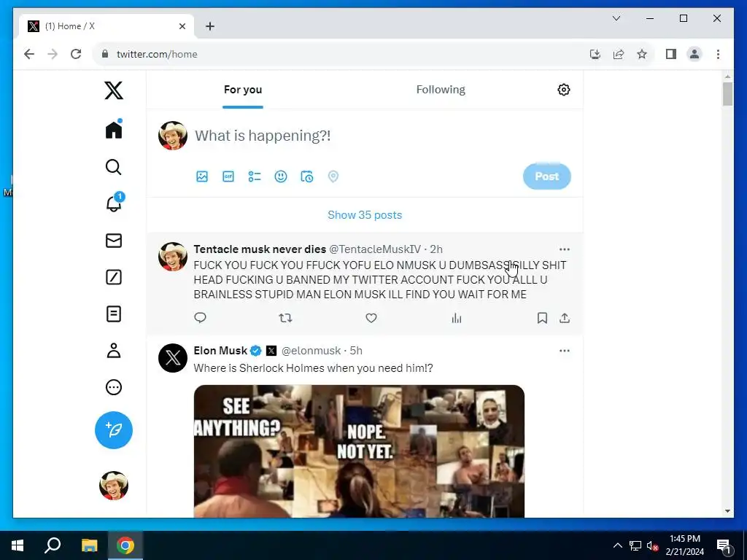Click Elon Musk's X avatar
747x560 pixels.
[x=172, y=357]
